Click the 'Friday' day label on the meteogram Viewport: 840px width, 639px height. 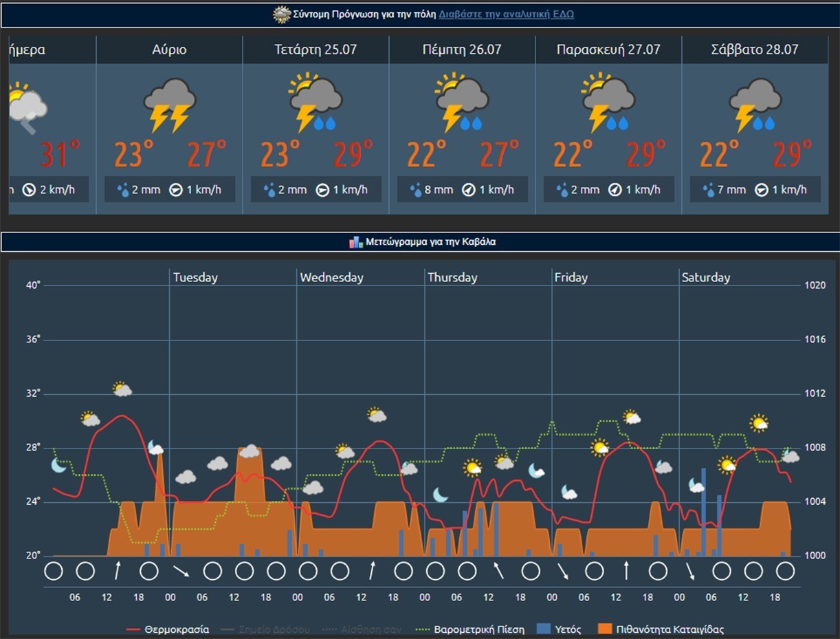pos(571,278)
